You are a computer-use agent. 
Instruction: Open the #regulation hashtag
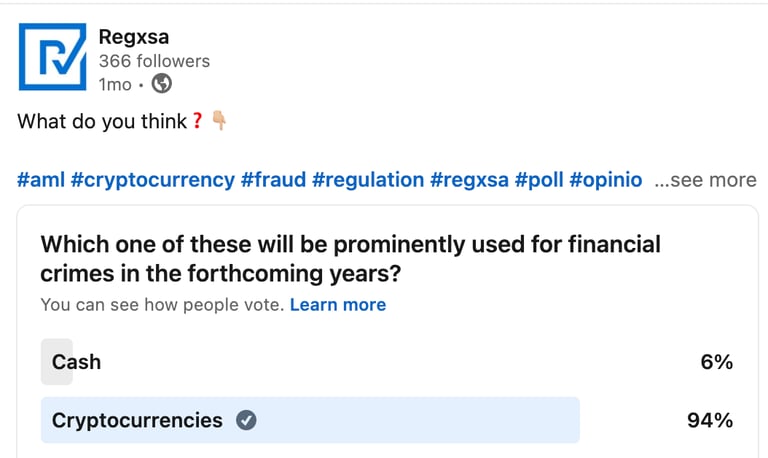point(368,180)
